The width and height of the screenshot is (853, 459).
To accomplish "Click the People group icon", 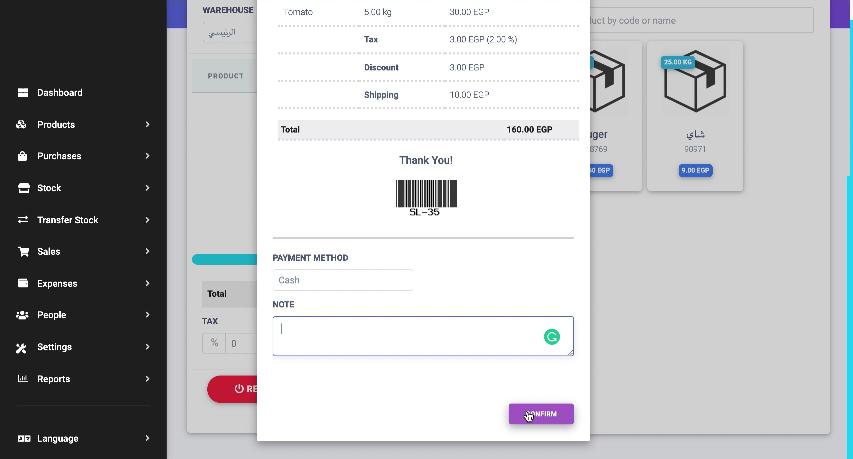I will [x=22, y=315].
